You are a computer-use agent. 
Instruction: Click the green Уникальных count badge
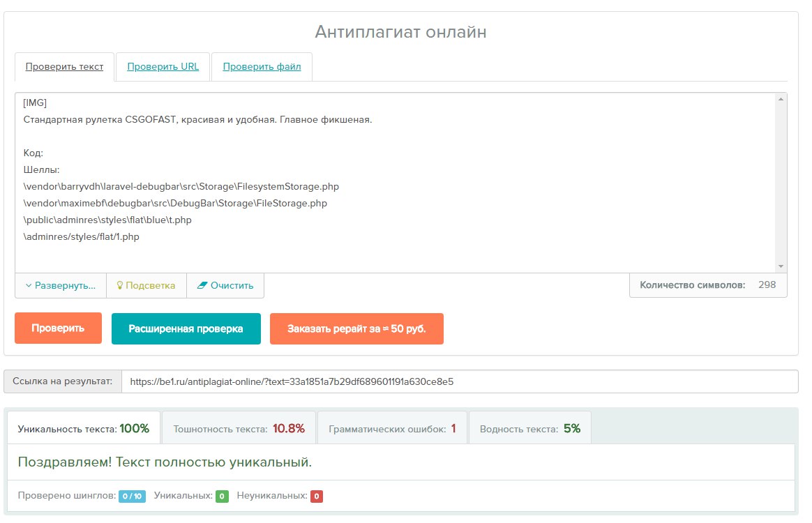click(222, 497)
